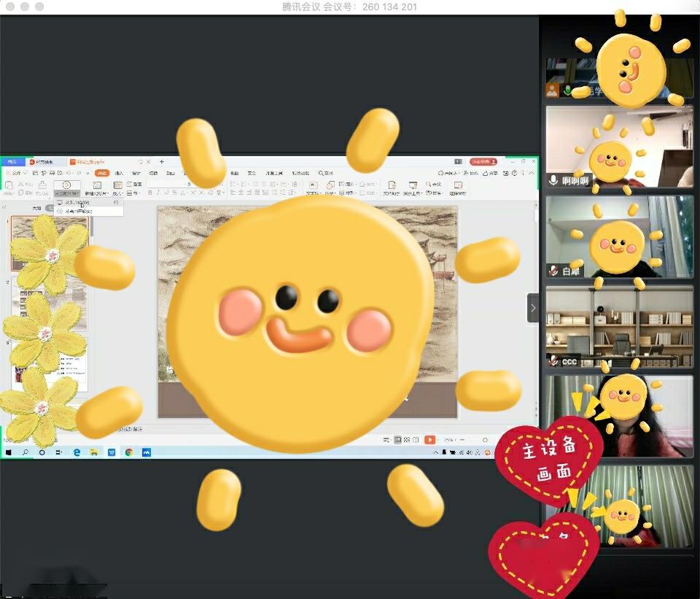Select the CCC participant video tile

(x=619, y=327)
